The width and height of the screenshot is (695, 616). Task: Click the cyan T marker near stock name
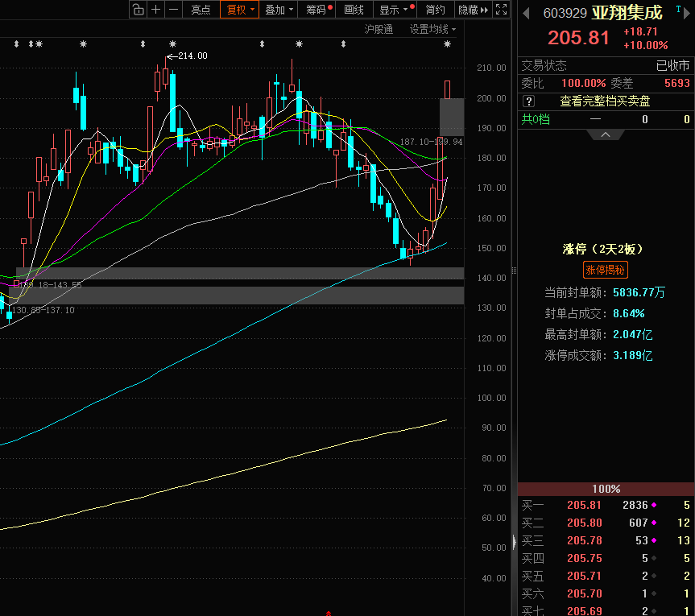(678, 10)
